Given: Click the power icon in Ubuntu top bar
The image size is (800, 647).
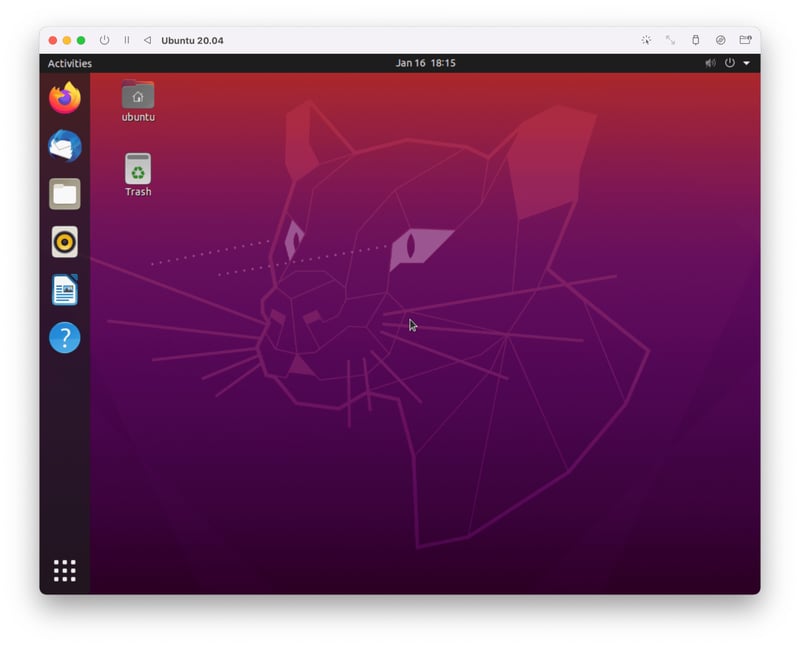Looking at the screenshot, I should tap(729, 63).
